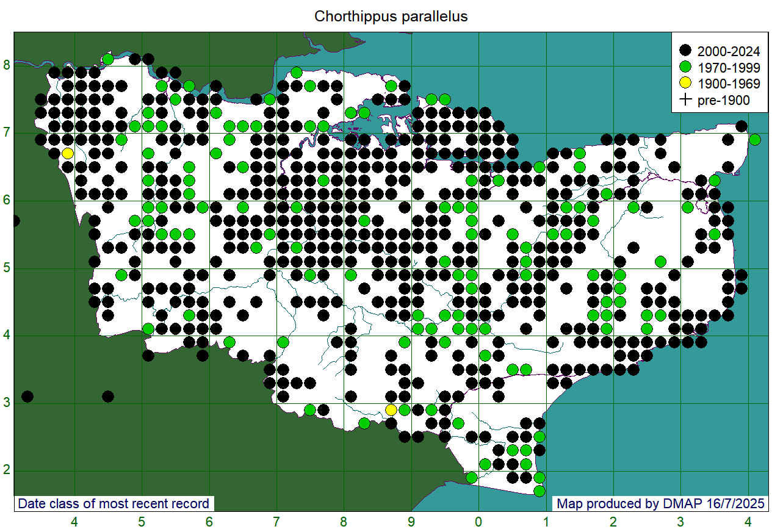Click the y-axis grid label 8
783x532 pixels.
(x=7, y=66)
